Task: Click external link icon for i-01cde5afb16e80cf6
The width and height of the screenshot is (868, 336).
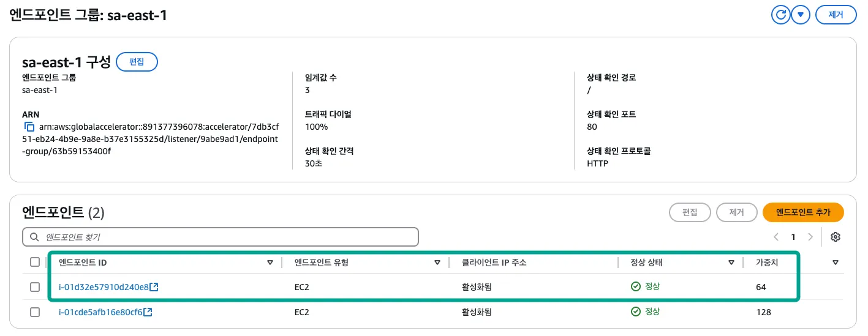Action: pyautogui.click(x=148, y=312)
